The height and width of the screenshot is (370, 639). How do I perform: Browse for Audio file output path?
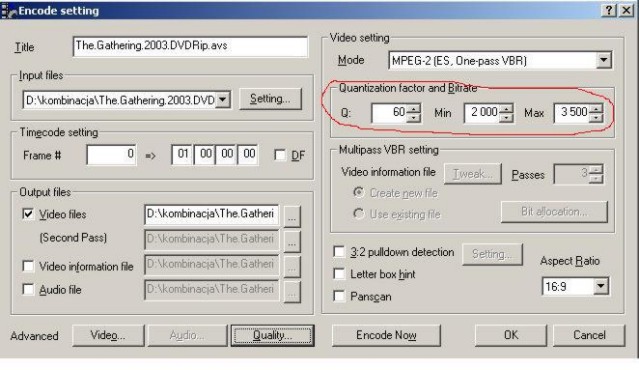(x=292, y=291)
